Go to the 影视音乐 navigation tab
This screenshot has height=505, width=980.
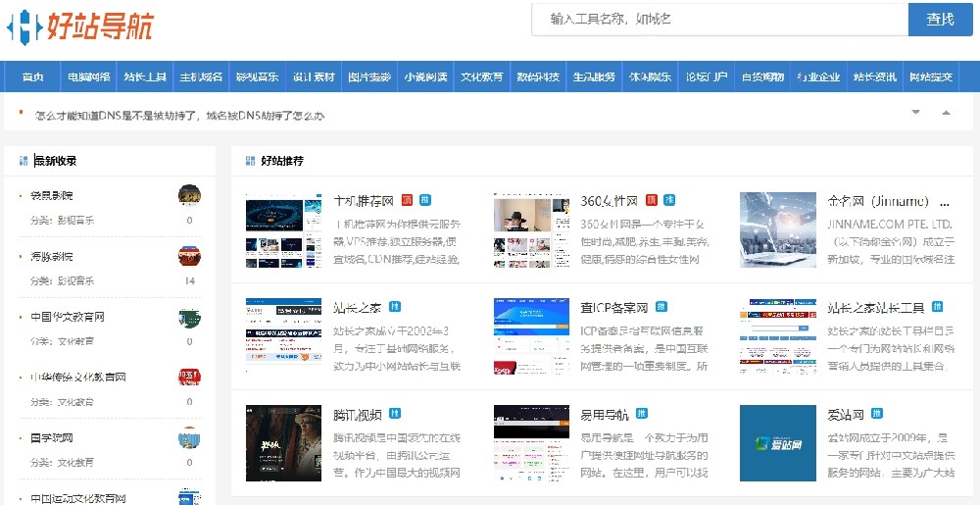click(257, 77)
